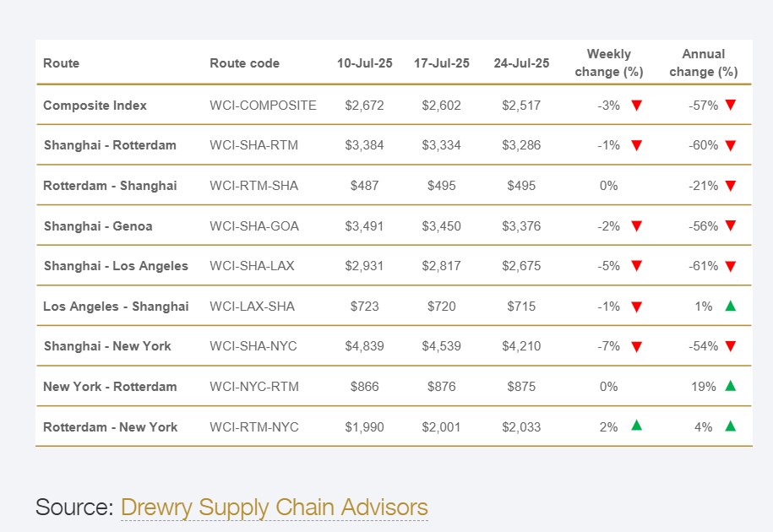Click the red arrow beside -61% annual change
Viewport: 773px width, 532px height.
click(731, 267)
